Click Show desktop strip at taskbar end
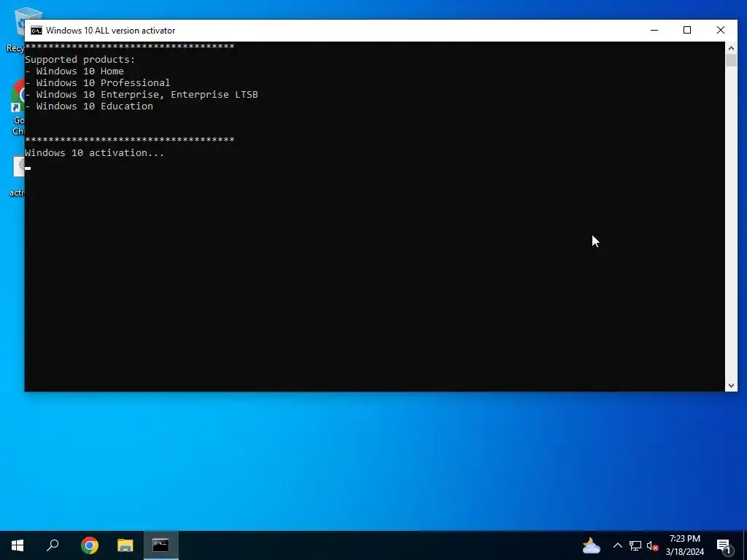 [x=745, y=545]
